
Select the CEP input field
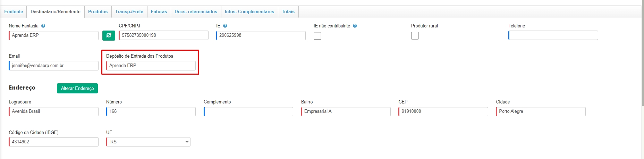443,111
